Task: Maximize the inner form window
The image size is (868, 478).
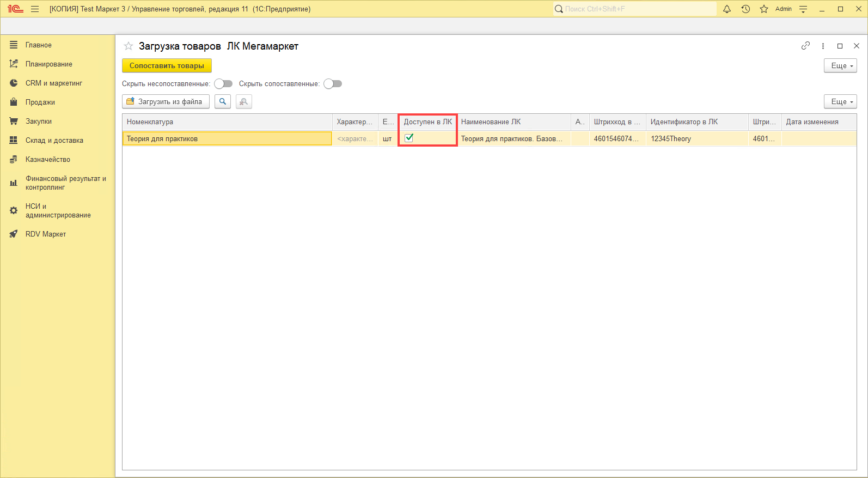Action: coord(840,46)
